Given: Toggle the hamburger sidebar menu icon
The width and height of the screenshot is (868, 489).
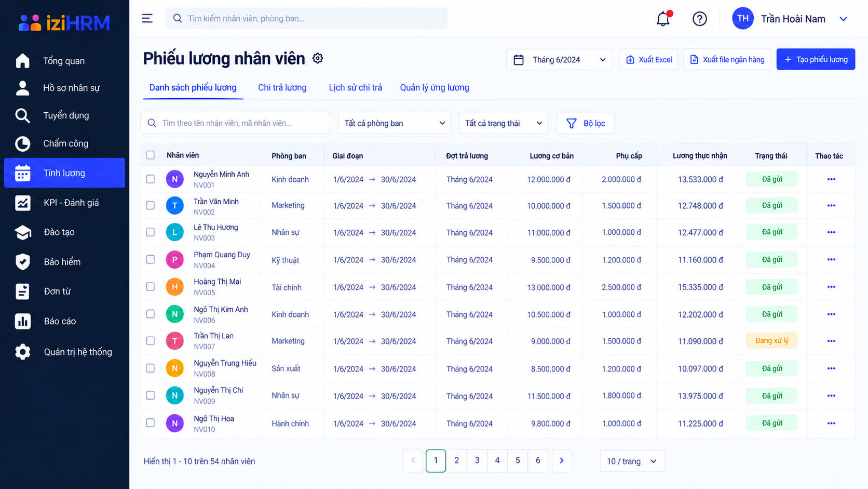Looking at the screenshot, I should point(147,19).
